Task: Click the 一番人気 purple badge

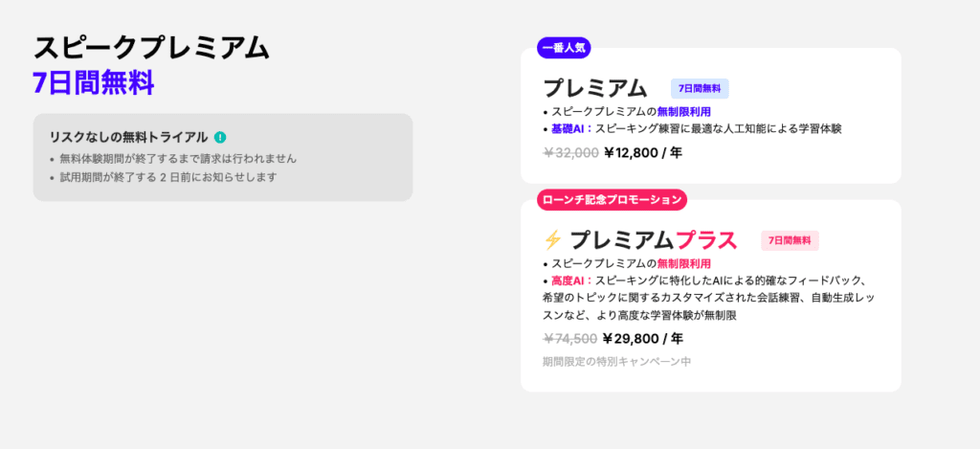Action: (564, 48)
